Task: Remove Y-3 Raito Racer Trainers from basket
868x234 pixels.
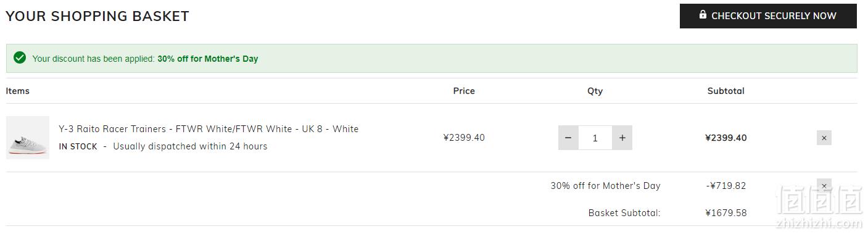Action: click(824, 138)
